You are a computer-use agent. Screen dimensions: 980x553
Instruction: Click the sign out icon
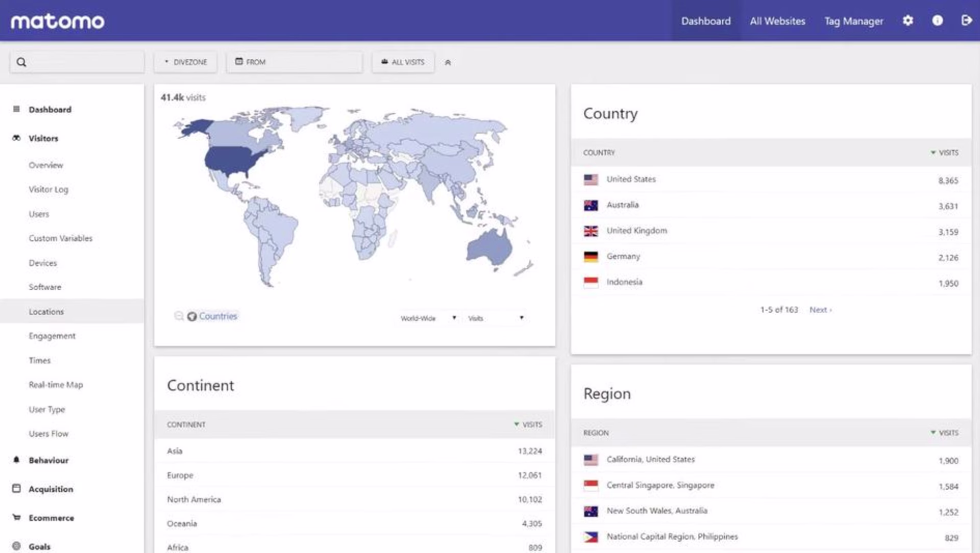[x=966, y=20]
